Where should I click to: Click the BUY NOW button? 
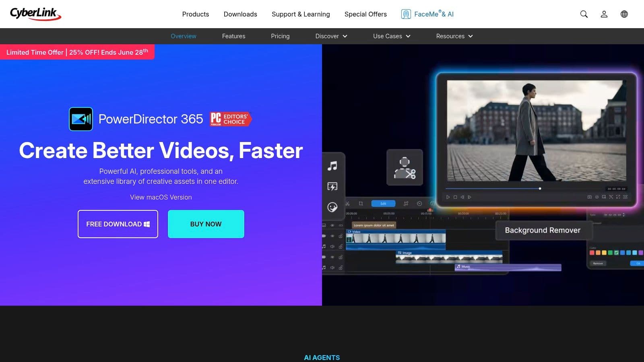pos(206,224)
